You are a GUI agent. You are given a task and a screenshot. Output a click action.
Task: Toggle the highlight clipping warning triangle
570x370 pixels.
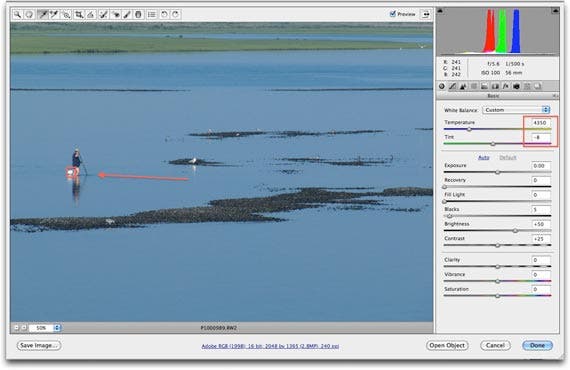pos(555,11)
